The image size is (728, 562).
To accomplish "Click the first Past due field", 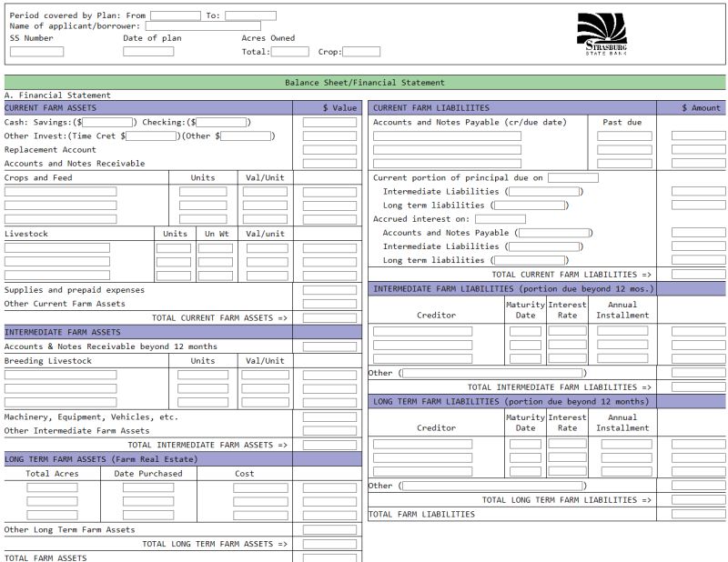I will (x=624, y=136).
